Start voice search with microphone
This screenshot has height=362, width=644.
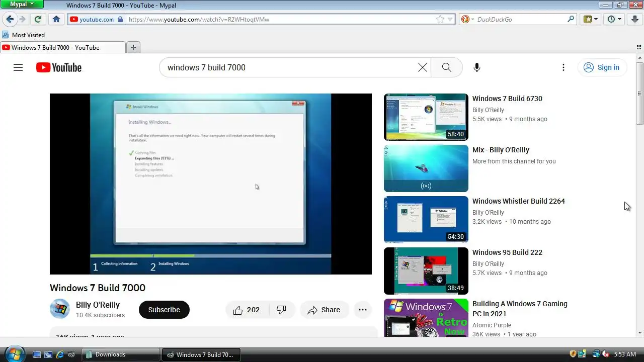[477, 67]
